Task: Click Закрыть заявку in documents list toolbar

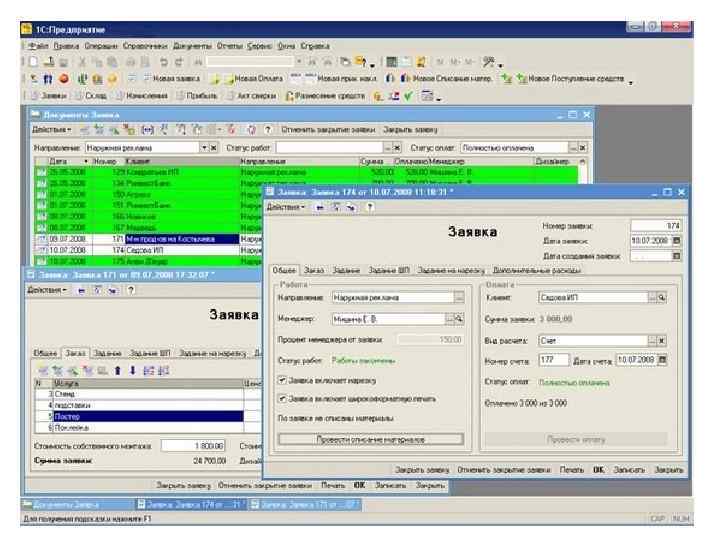Action: [x=410, y=130]
